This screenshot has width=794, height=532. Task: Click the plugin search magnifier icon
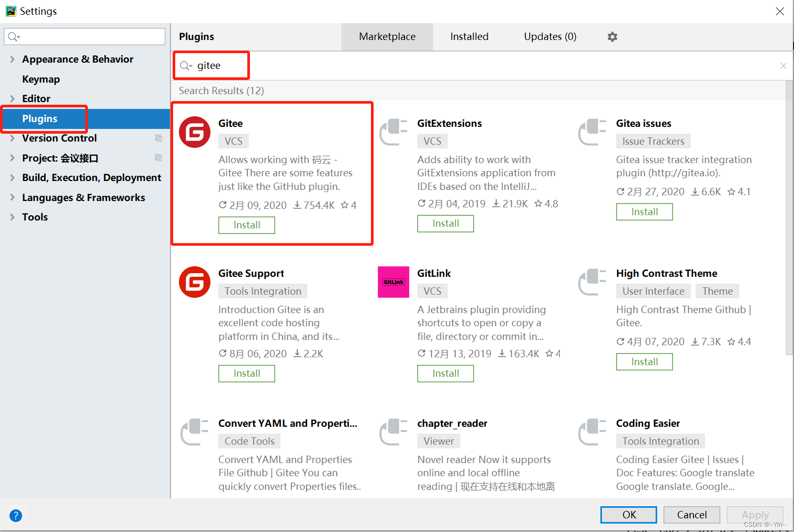[186, 66]
